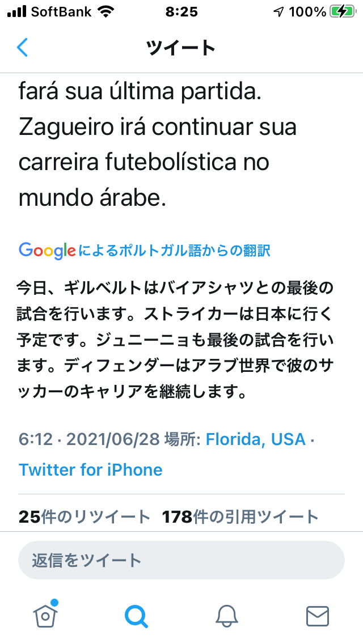Tap the ポルトガル語からの翻訳 translation link
This screenshot has width=363, height=644.
[175, 250]
